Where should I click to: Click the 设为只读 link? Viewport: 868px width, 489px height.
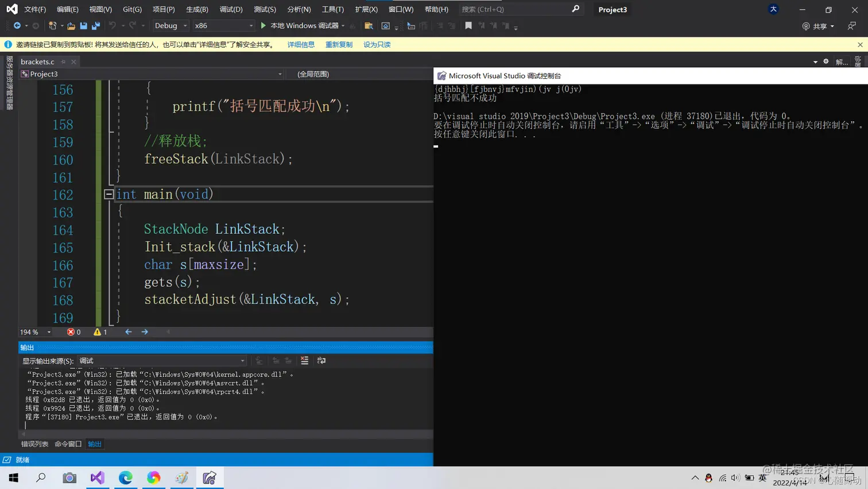[377, 45]
